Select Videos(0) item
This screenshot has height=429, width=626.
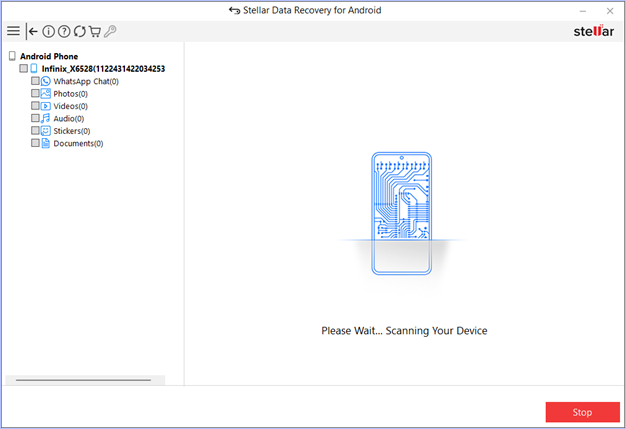pyautogui.click(x=71, y=106)
